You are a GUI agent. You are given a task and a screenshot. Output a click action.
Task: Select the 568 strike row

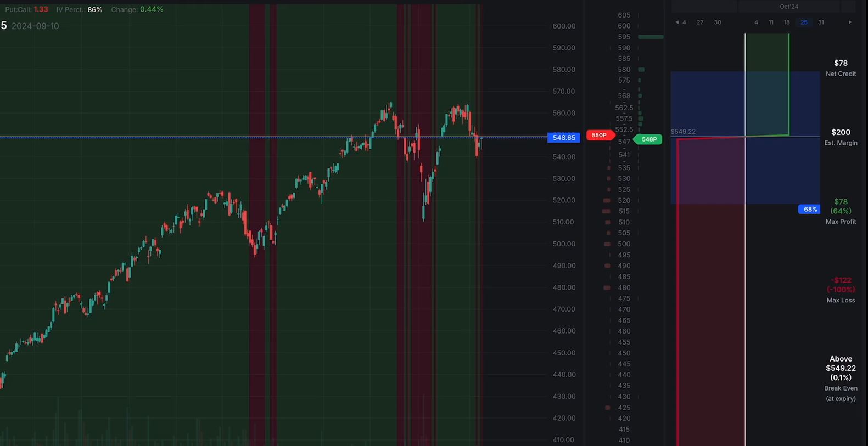(x=624, y=95)
